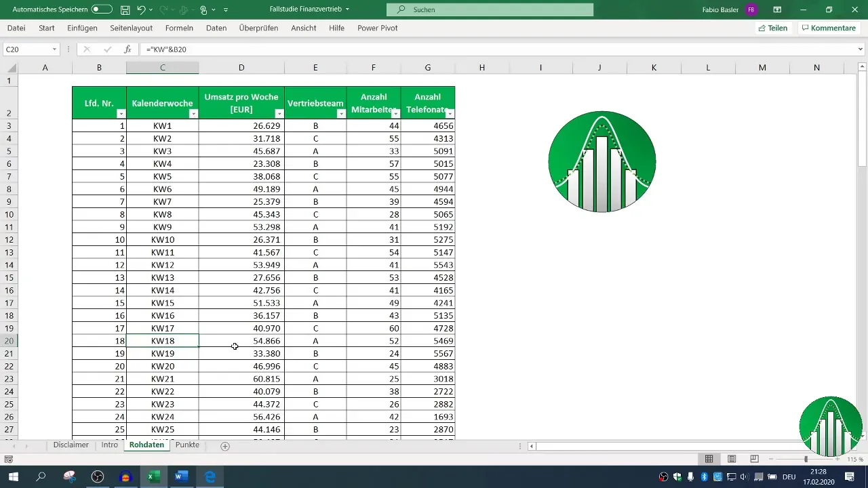The height and width of the screenshot is (488, 868).
Task: Open the Daten ribbon tab
Action: coord(216,28)
